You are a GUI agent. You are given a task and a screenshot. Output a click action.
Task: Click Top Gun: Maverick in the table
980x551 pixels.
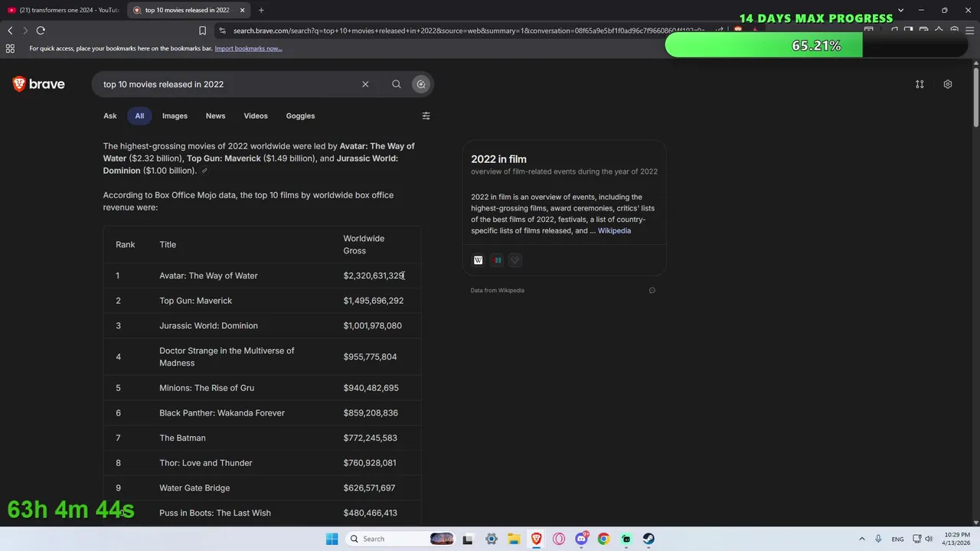pos(195,301)
